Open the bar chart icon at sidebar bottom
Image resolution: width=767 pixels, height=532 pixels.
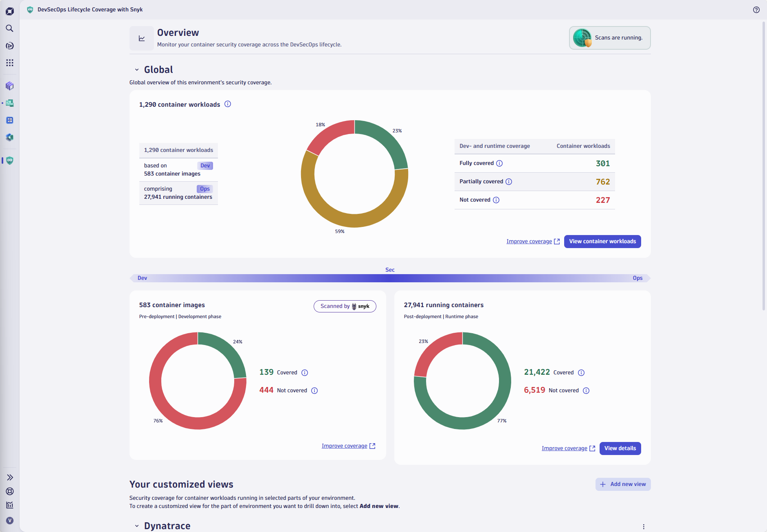[10, 505]
